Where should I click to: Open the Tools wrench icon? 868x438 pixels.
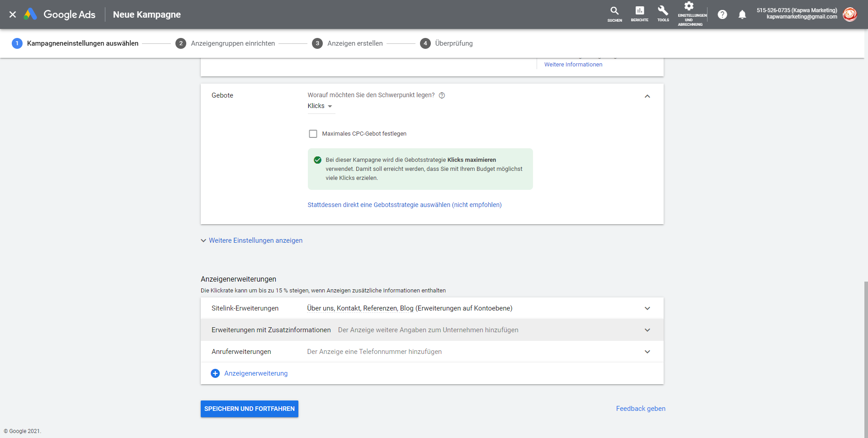click(x=663, y=14)
